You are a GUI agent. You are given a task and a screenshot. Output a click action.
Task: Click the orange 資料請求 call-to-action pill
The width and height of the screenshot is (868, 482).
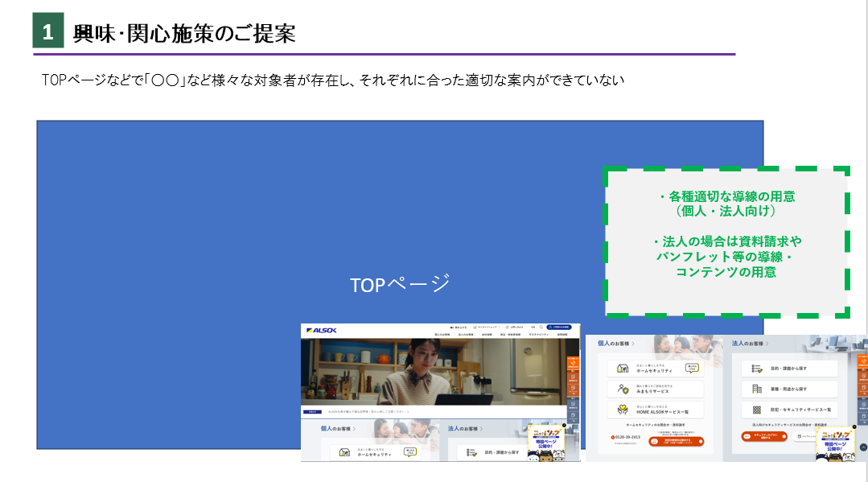[677, 441]
